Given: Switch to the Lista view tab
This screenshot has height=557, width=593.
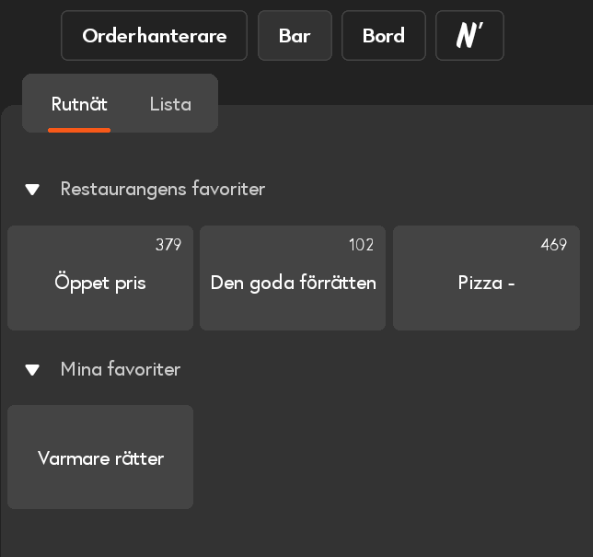Looking at the screenshot, I should pos(171,104).
